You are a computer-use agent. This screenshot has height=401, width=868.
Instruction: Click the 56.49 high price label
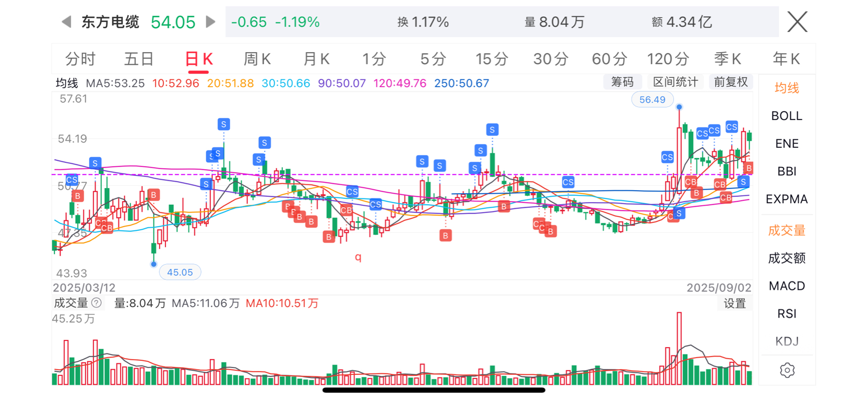pyautogui.click(x=652, y=100)
